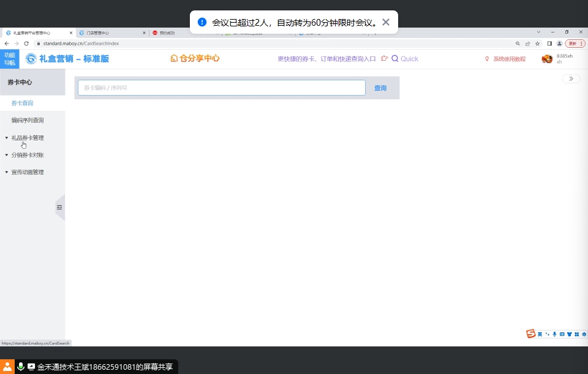Open the 仓分享中心 home icon link
The image size is (588, 374).
pyautogui.click(x=174, y=59)
